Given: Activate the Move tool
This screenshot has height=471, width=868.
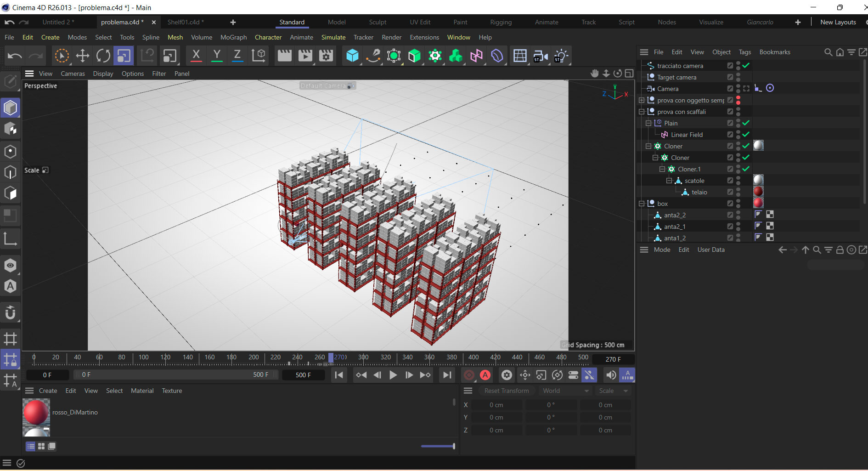Looking at the screenshot, I should pos(83,56).
